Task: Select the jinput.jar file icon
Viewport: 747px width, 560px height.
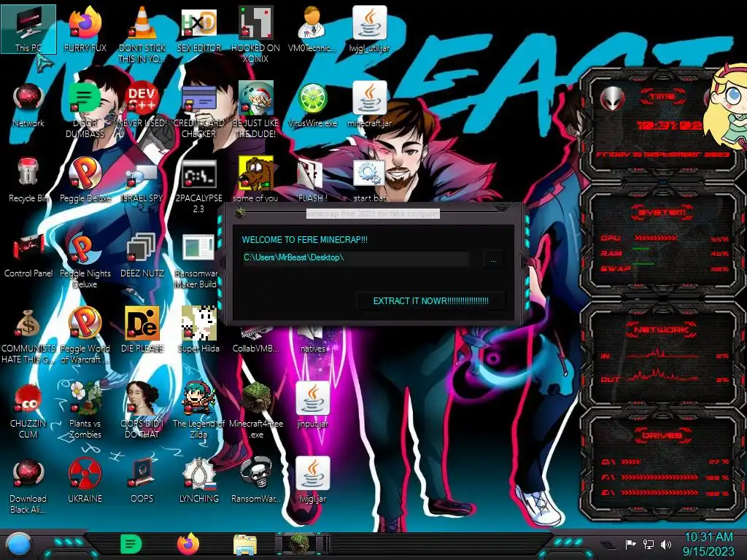Action: tap(312, 405)
